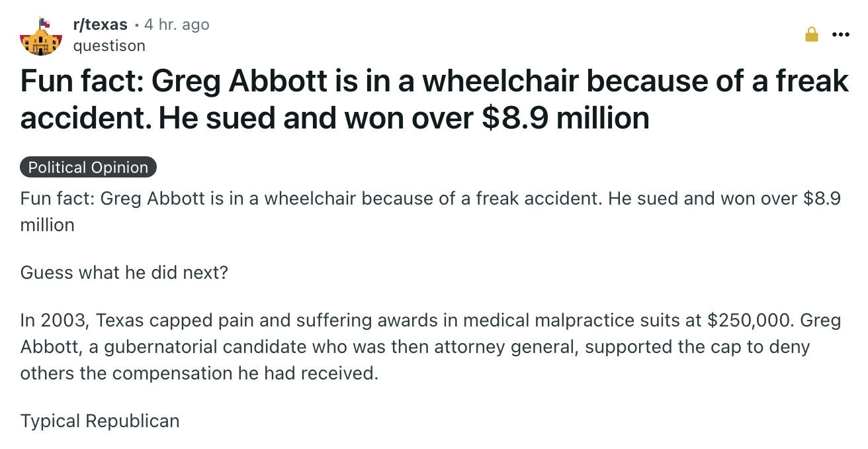Click the "Guess what he did next?" line
Image resolution: width=868 pixels, height=449 pixels.
[x=124, y=273]
